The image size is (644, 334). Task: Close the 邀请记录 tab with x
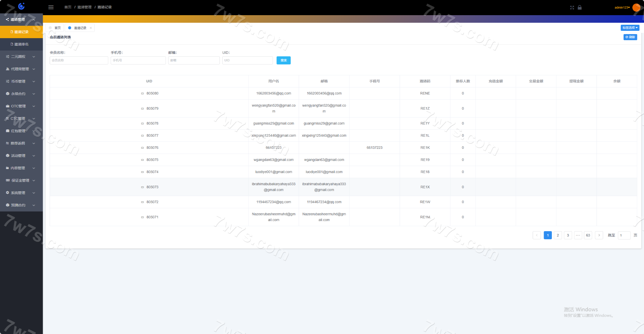(x=91, y=28)
